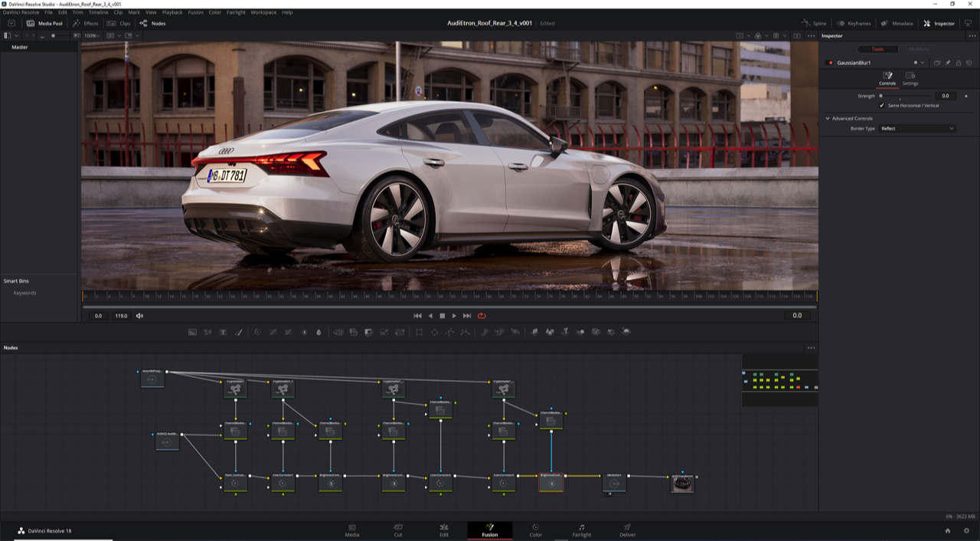980x541 pixels.
Task: Disable the GaussianBlur1 enable switch
Action: [829, 63]
